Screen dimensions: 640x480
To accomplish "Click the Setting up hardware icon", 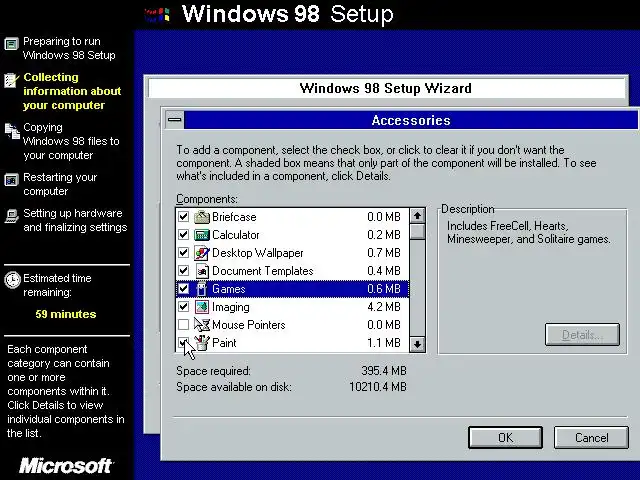I will click(x=11, y=216).
